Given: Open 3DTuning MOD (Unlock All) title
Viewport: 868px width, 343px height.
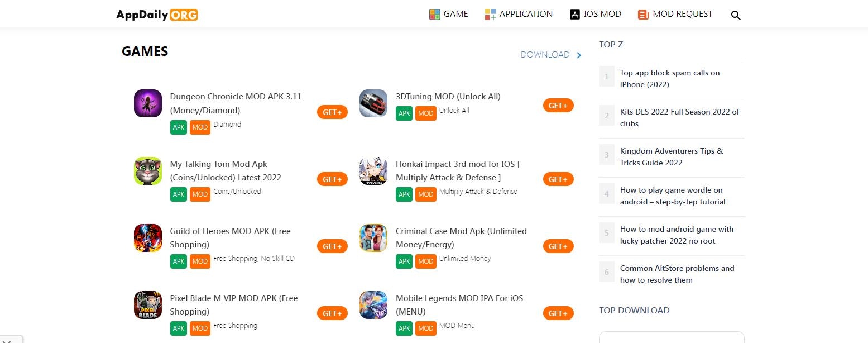Looking at the screenshot, I should pos(448,97).
